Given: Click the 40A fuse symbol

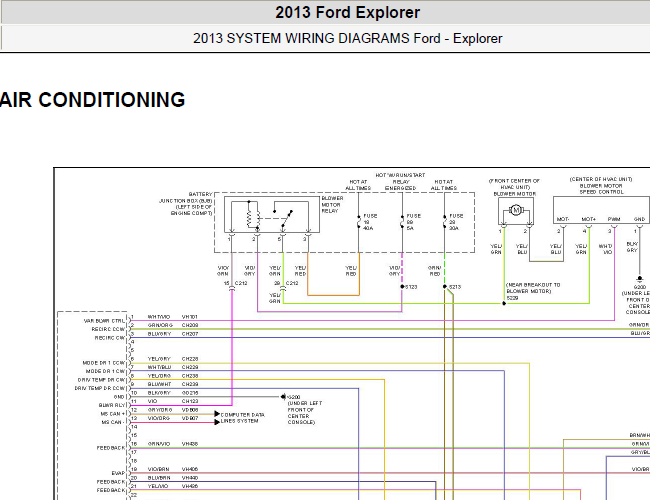Looking at the screenshot, I should coord(359,222).
